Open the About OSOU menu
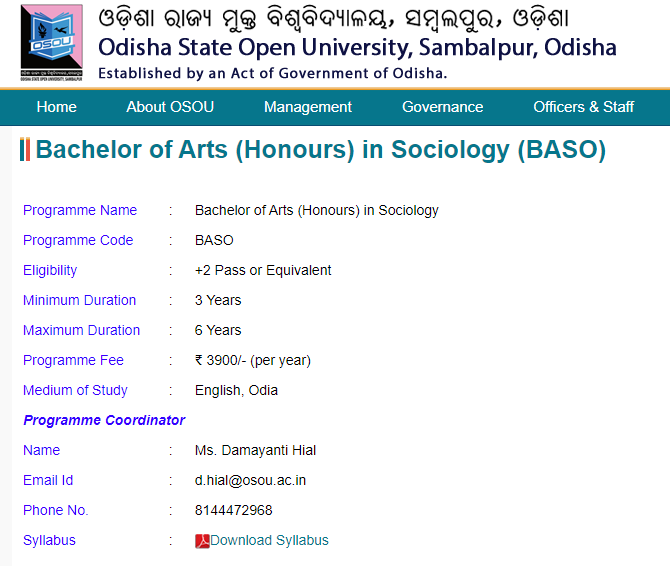The width and height of the screenshot is (670, 566). pos(170,107)
